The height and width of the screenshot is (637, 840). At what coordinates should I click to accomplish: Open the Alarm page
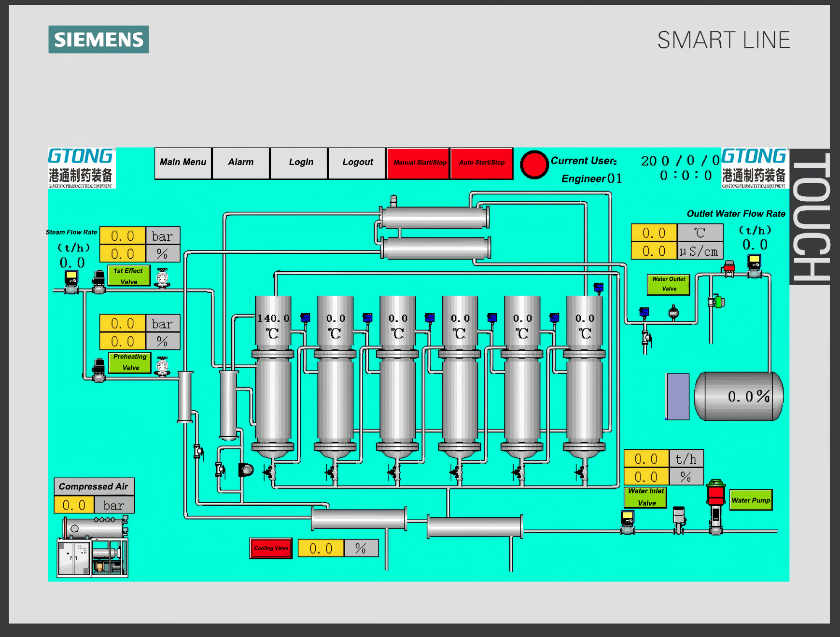(241, 163)
